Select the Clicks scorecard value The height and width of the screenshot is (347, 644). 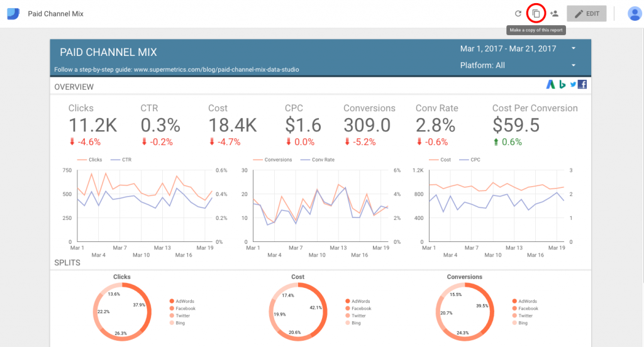point(92,125)
